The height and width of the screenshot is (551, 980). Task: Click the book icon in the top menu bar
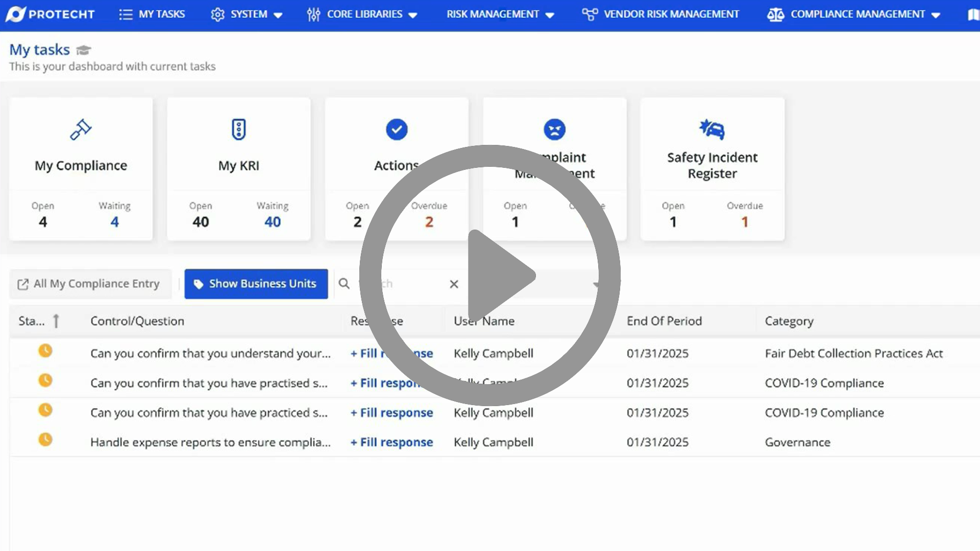pos(973,14)
